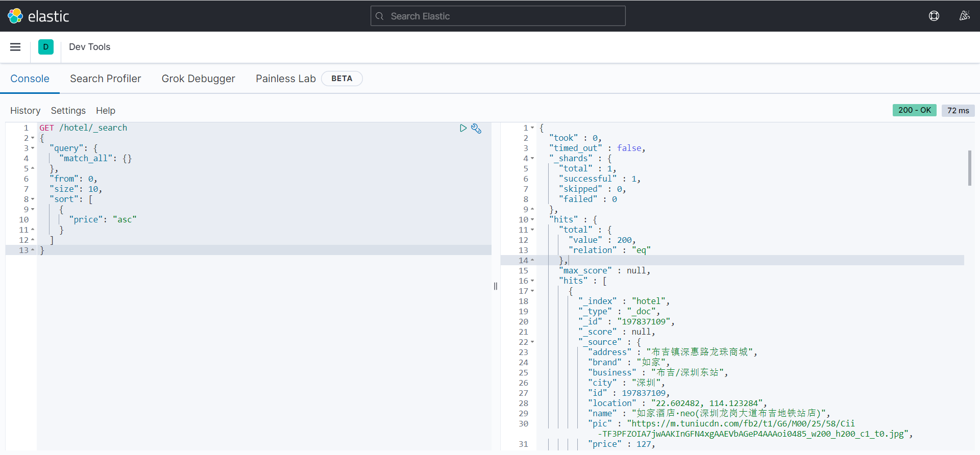The image size is (980, 455).
Task: Click the "relation" : "eq" line
Action: pos(609,250)
